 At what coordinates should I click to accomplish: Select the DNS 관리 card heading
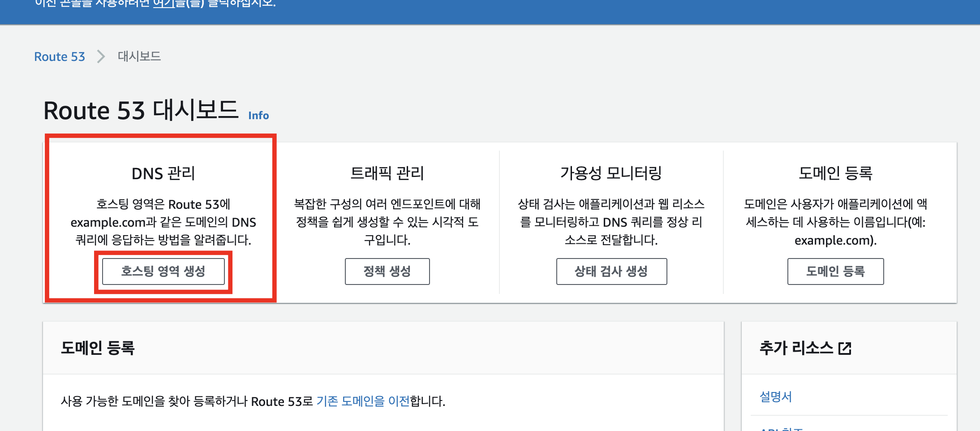coord(163,173)
